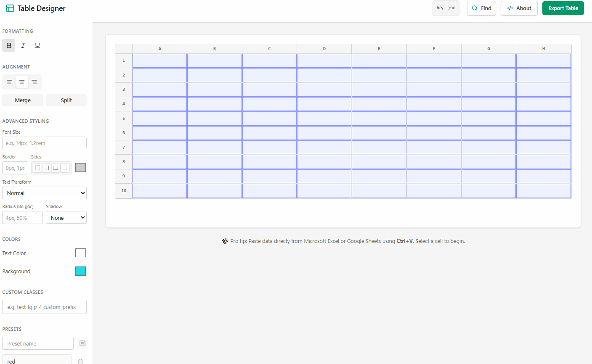Select the red preset entry
The image size is (592, 364).
37,360
